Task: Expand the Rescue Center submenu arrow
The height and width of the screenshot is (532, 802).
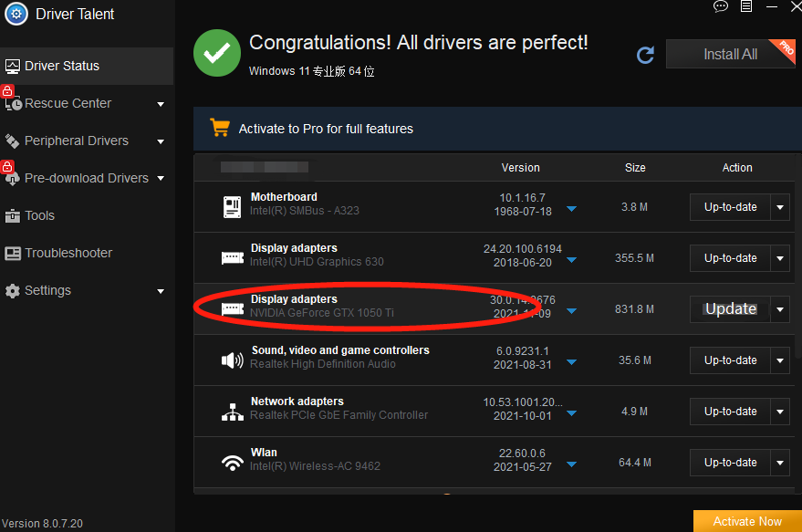Action: tap(161, 104)
